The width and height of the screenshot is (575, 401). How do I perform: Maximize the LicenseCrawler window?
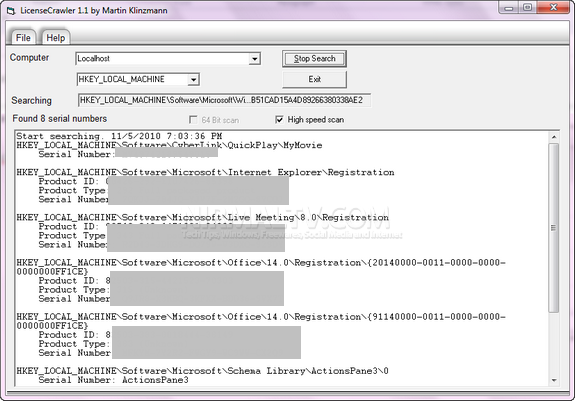527,8
